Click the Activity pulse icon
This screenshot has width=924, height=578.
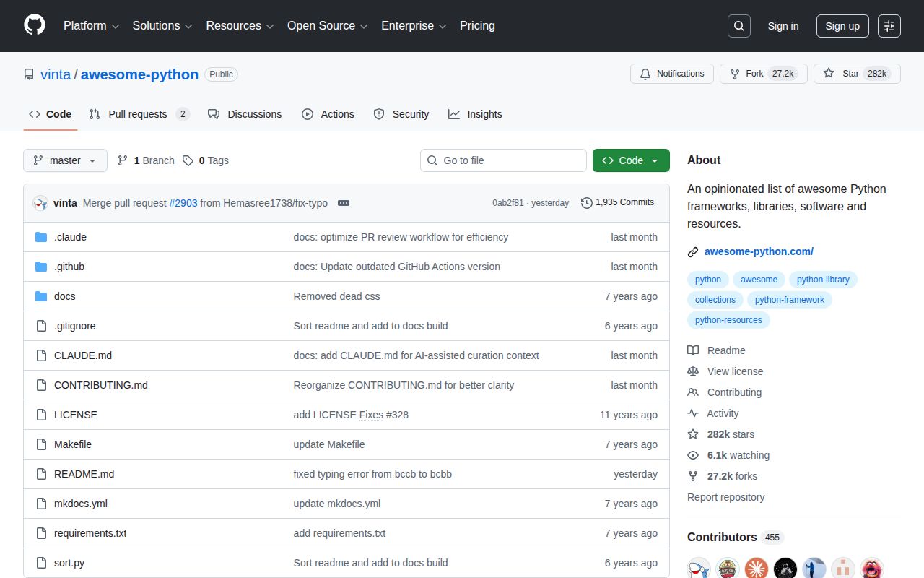tap(693, 413)
